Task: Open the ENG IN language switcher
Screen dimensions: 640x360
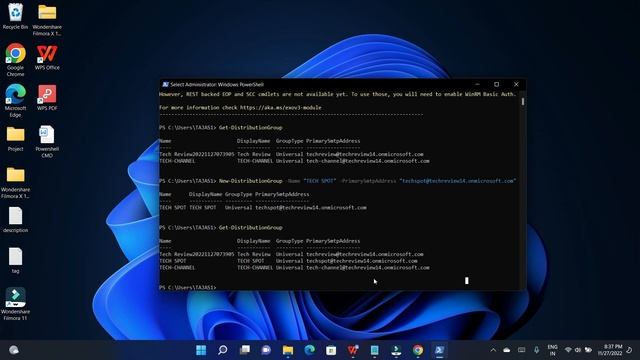Action: tap(552, 350)
